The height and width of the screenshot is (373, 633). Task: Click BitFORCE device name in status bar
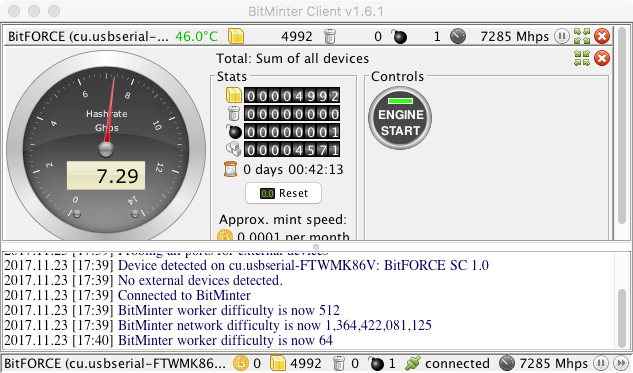click(115, 363)
